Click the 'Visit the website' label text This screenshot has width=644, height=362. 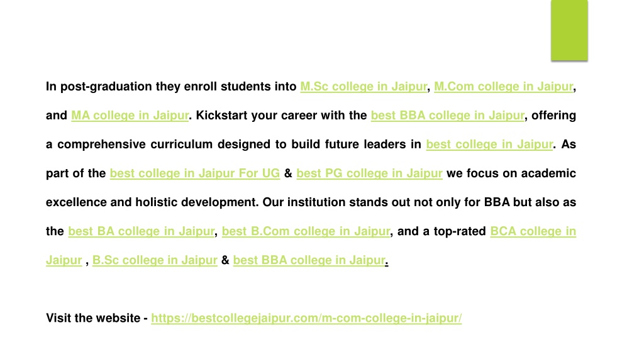[x=93, y=318]
